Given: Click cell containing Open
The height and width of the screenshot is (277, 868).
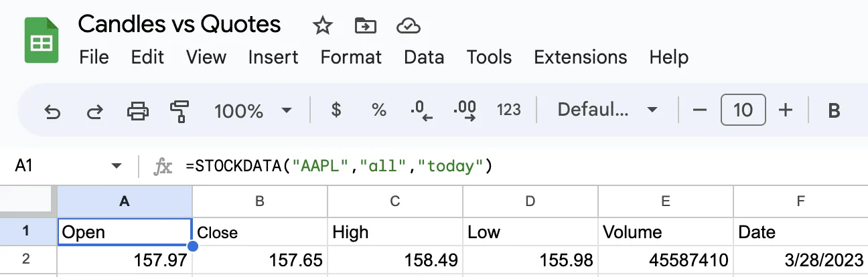Looking at the screenshot, I should coord(125,232).
